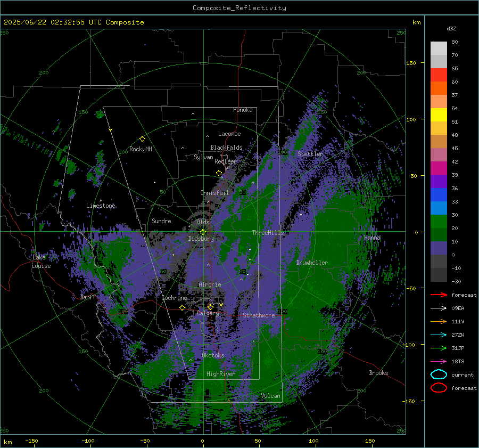Select the light gray 70-80 dBZ swatch
This screenshot has height=448, width=479.
click(439, 48)
